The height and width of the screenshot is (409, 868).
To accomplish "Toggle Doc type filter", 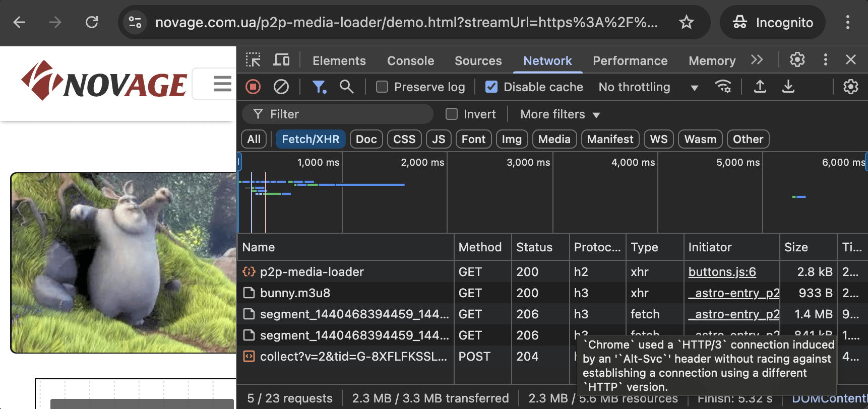I will click(366, 139).
